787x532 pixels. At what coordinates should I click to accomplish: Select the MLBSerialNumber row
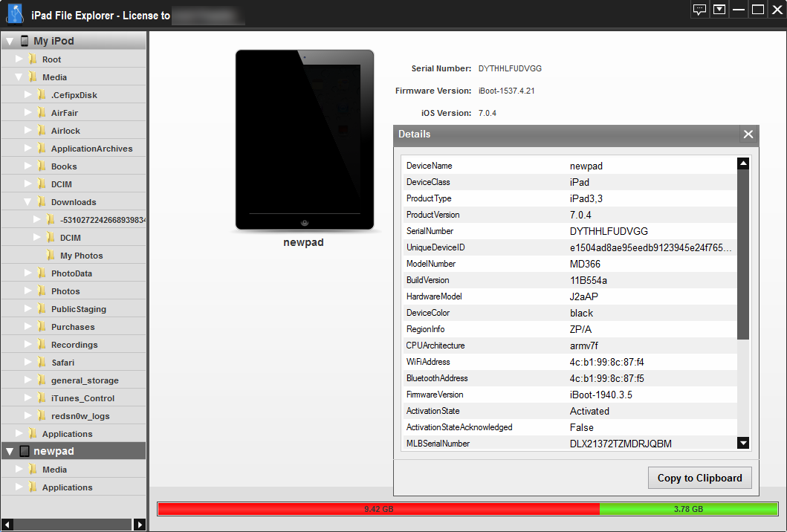tap(569, 443)
